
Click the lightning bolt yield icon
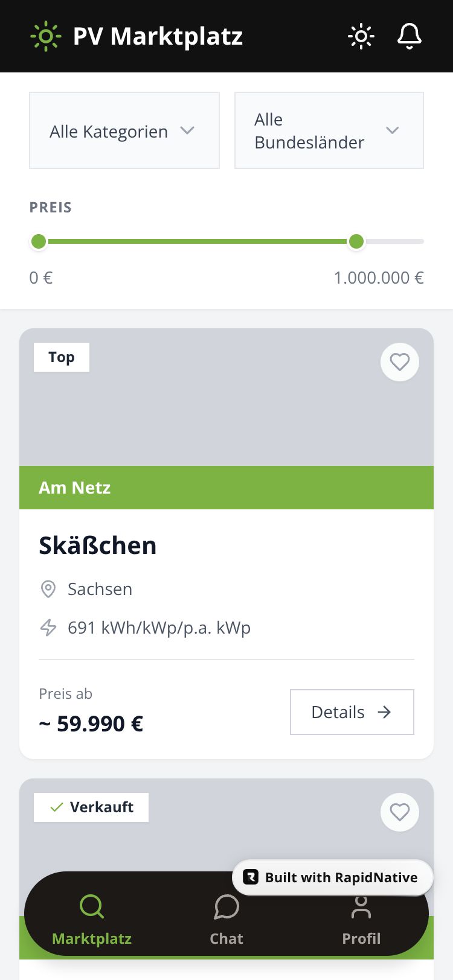[x=48, y=628]
